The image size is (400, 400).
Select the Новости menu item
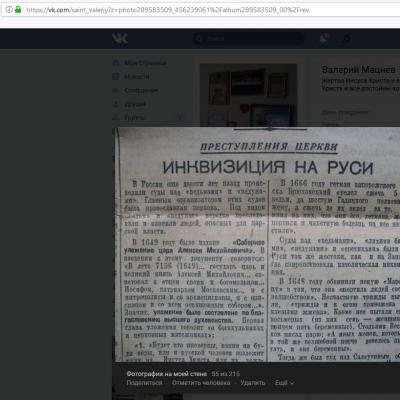coord(137,77)
